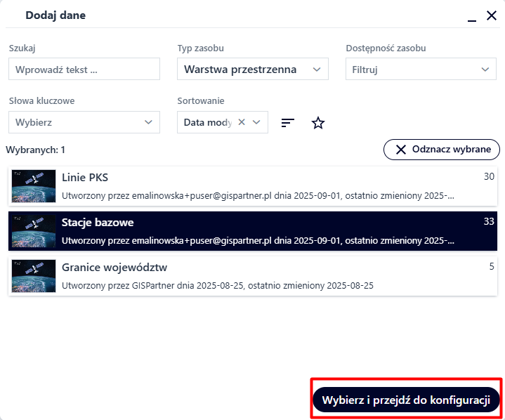Toggle the favorites star filter
This screenshot has height=420, width=505.
[x=318, y=122]
